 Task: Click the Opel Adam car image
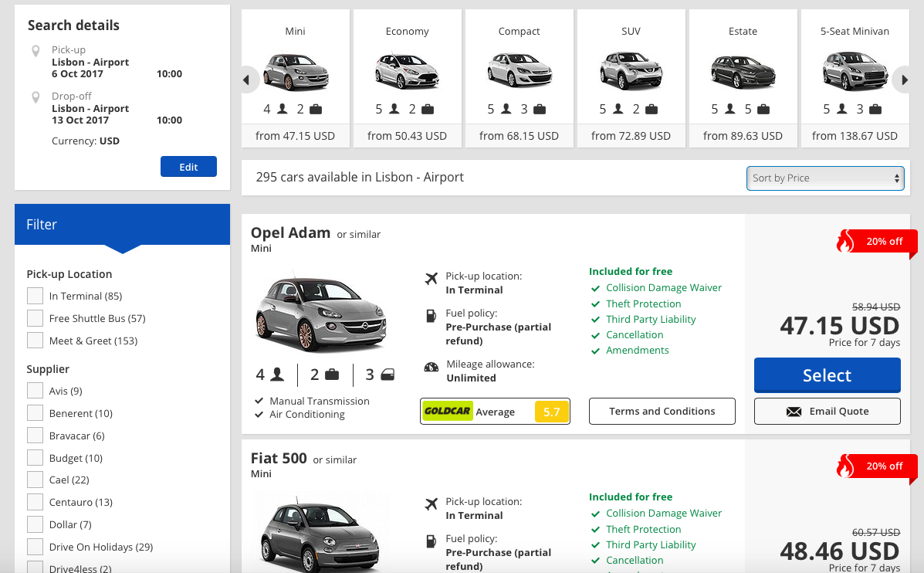pyautogui.click(x=321, y=313)
